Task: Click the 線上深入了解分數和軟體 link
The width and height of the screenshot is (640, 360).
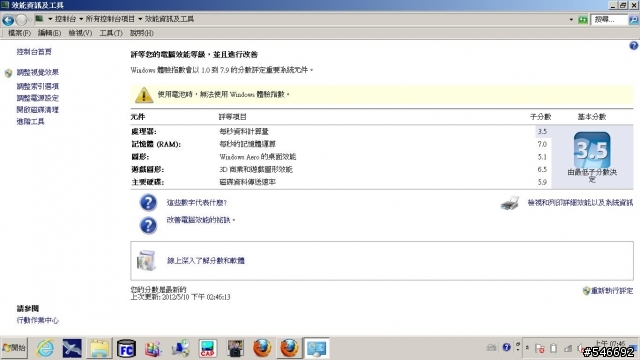Action: click(206, 260)
